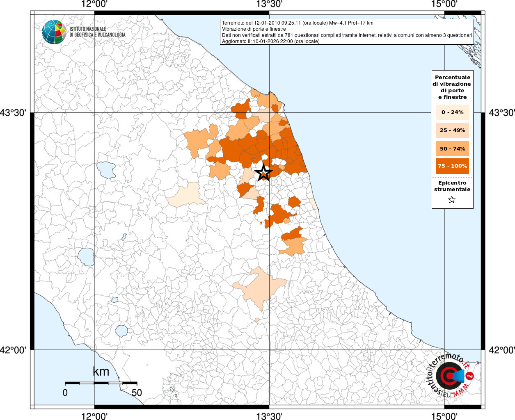Screen dimensions: 515x420
Task: Click the 'Vibrazione di porte e finestre' line
Action: (x=254, y=29)
